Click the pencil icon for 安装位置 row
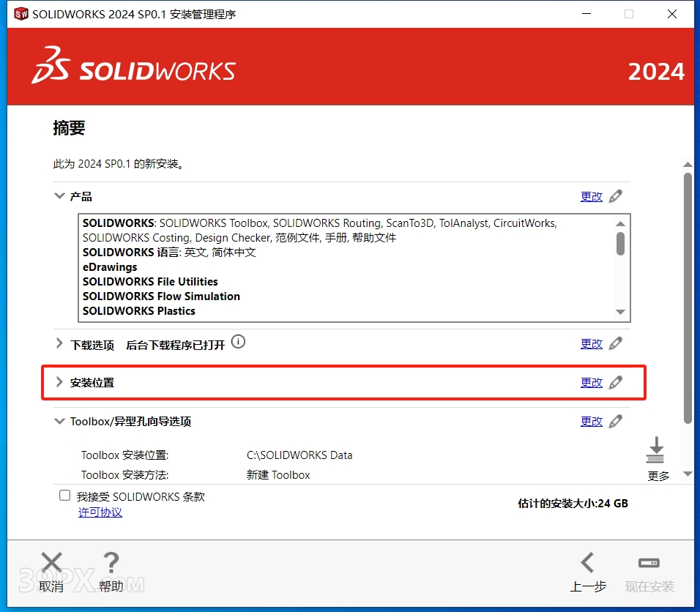Image resolution: width=700 pixels, height=612 pixels. point(616,382)
